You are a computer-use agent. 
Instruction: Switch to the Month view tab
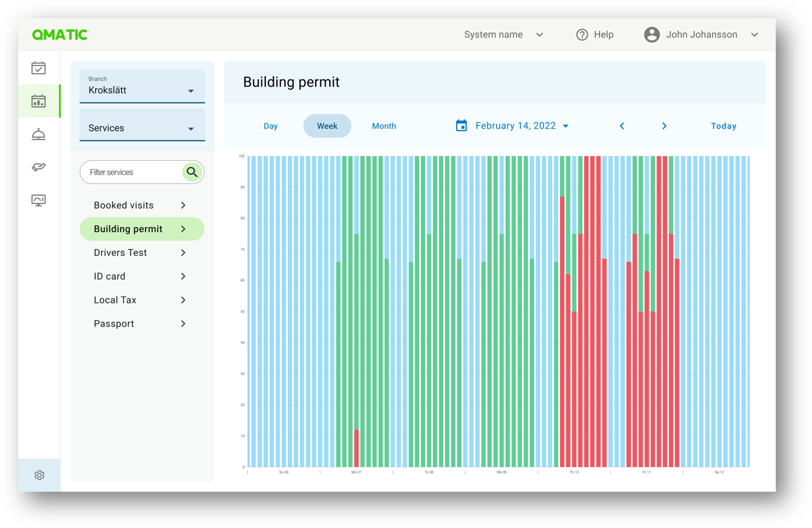point(384,126)
